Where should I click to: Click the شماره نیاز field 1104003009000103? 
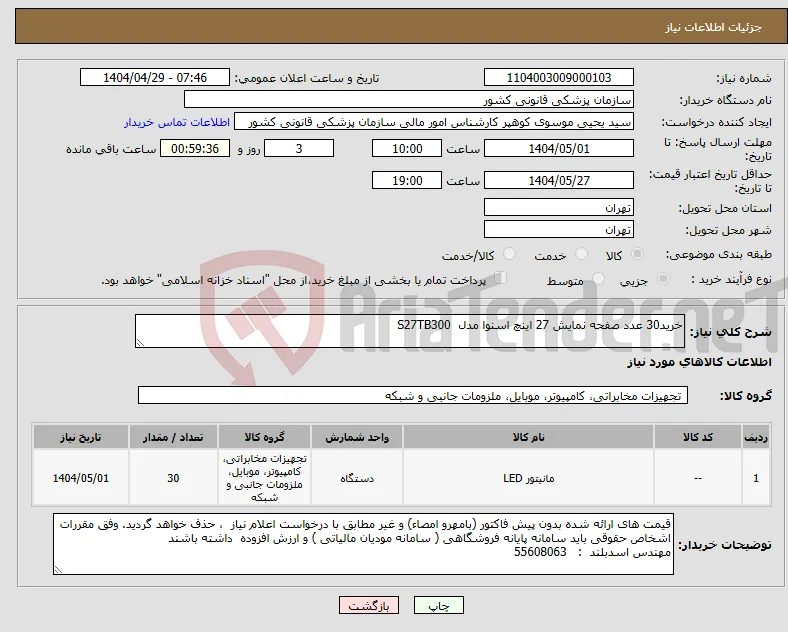pos(559,78)
